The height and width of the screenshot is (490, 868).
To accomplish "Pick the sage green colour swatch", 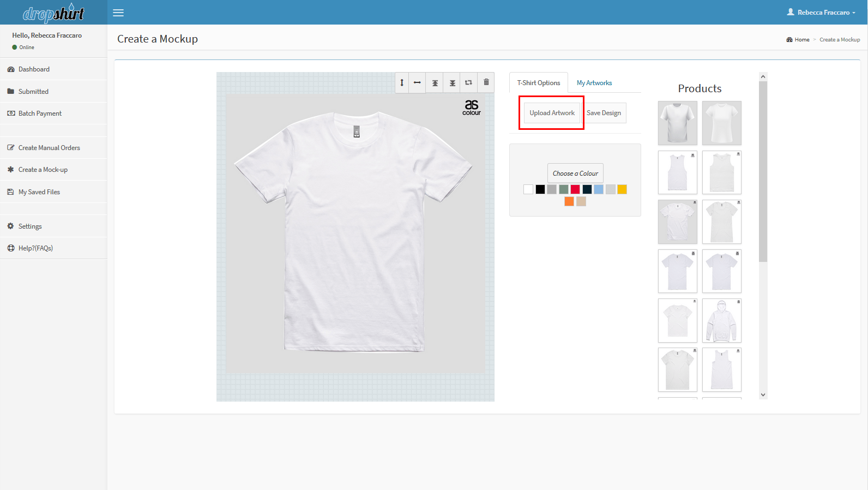I will click(564, 189).
